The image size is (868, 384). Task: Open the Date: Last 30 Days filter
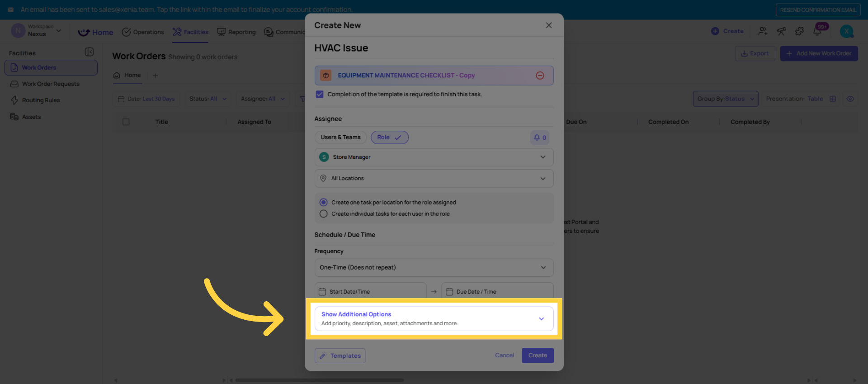(146, 99)
